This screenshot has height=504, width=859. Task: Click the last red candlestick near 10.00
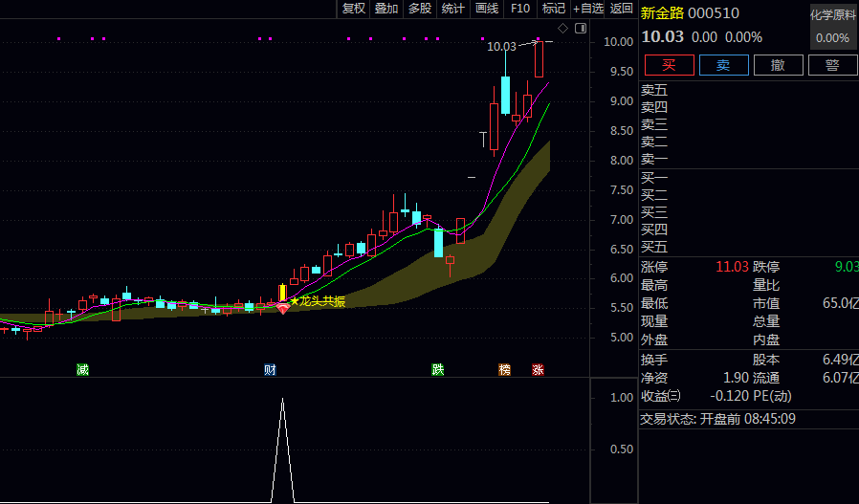pyautogui.click(x=540, y=59)
